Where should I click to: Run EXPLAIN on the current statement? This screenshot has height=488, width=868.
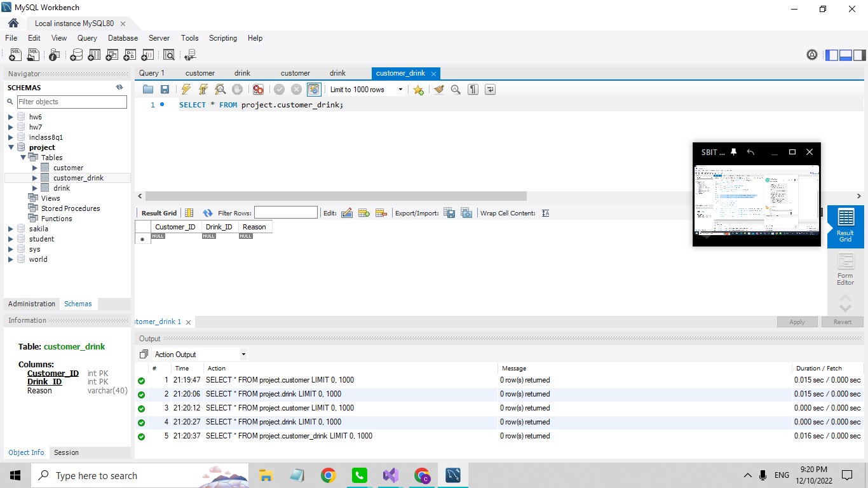point(220,90)
